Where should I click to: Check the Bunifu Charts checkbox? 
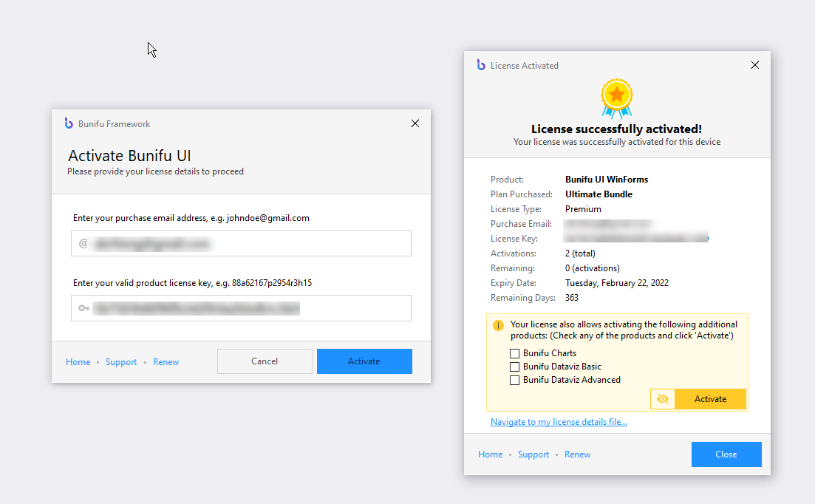[x=514, y=353]
